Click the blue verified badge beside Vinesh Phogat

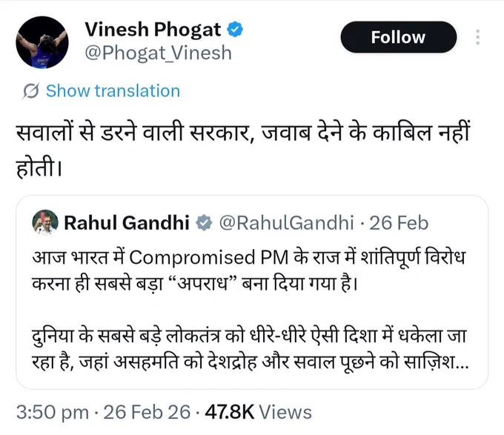[235, 30]
